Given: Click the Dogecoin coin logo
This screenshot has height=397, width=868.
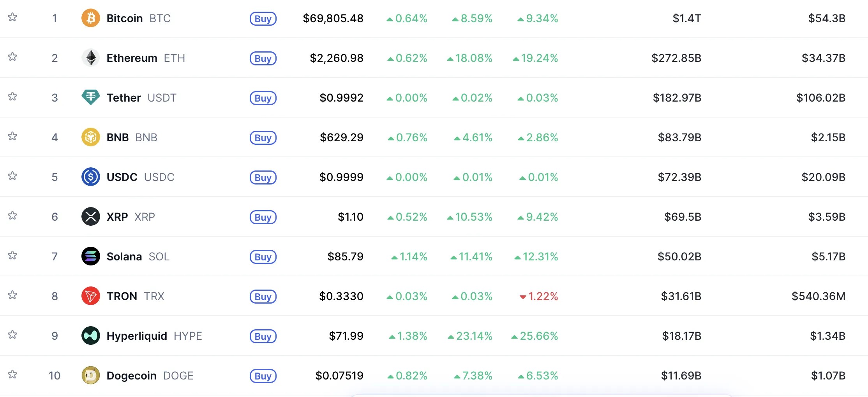Looking at the screenshot, I should click(91, 376).
